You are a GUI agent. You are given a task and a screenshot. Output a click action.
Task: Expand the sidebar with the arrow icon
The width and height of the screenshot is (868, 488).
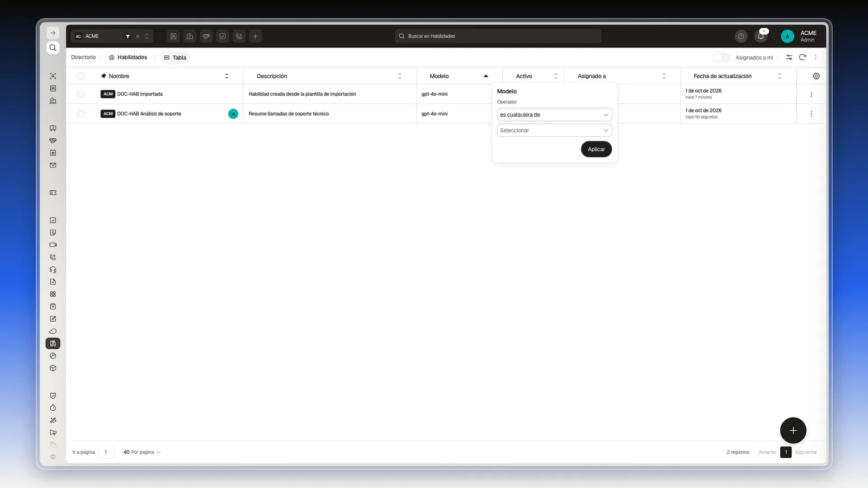[x=53, y=33]
